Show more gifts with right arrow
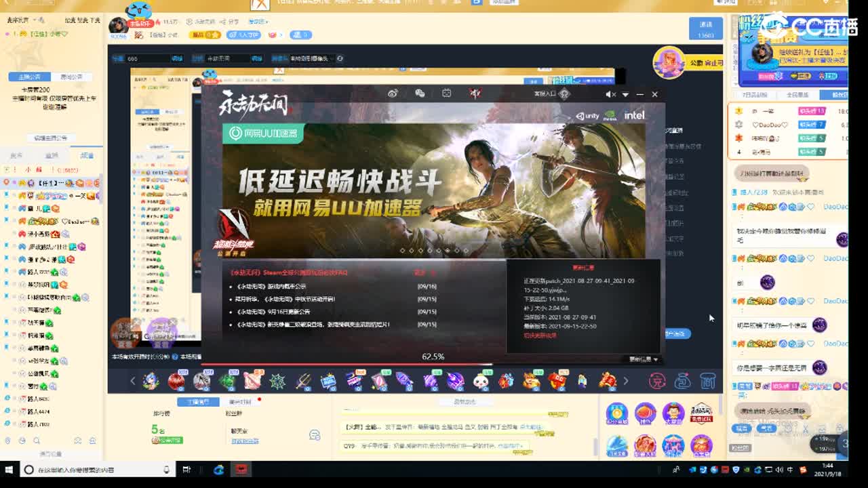Viewport: 868px width, 488px height. tap(625, 381)
